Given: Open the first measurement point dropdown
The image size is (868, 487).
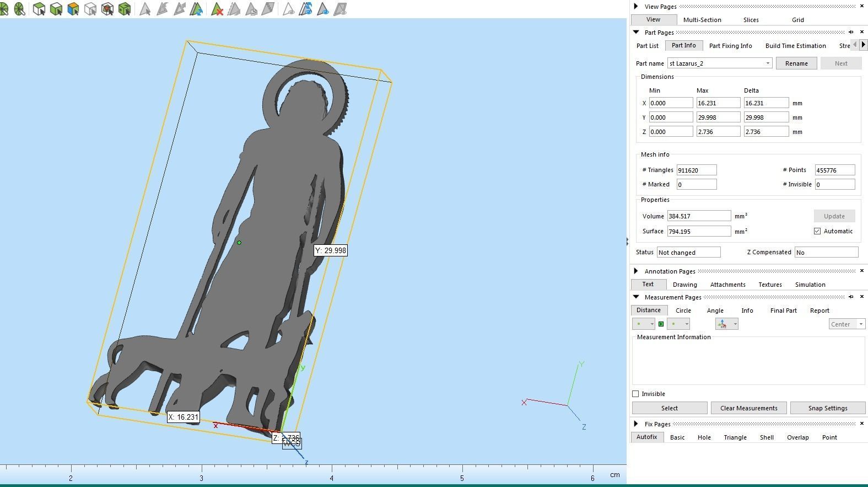Looking at the screenshot, I should [651, 324].
